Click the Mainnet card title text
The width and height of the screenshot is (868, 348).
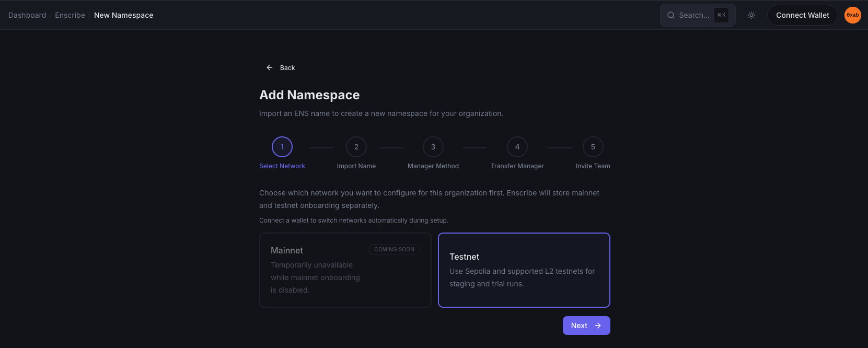(287, 250)
